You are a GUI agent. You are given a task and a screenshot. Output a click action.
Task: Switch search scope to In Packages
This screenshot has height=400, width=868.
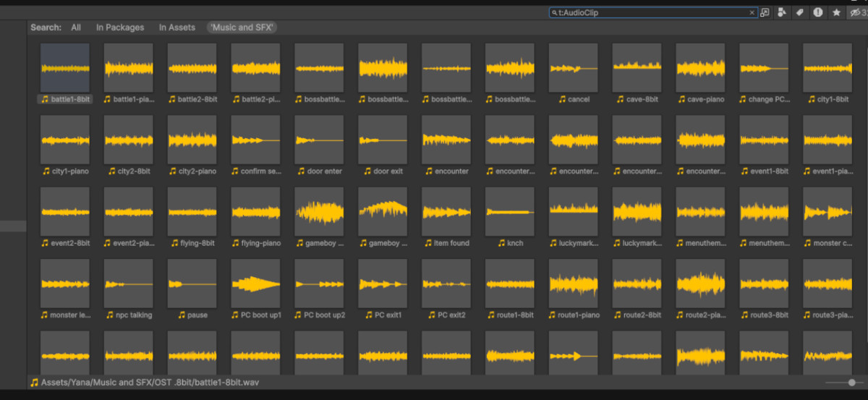(120, 27)
